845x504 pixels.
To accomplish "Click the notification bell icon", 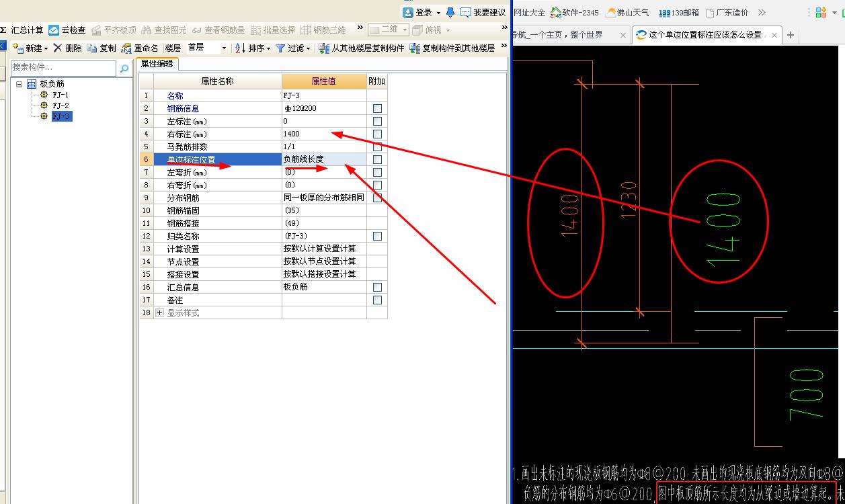I will point(450,12).
